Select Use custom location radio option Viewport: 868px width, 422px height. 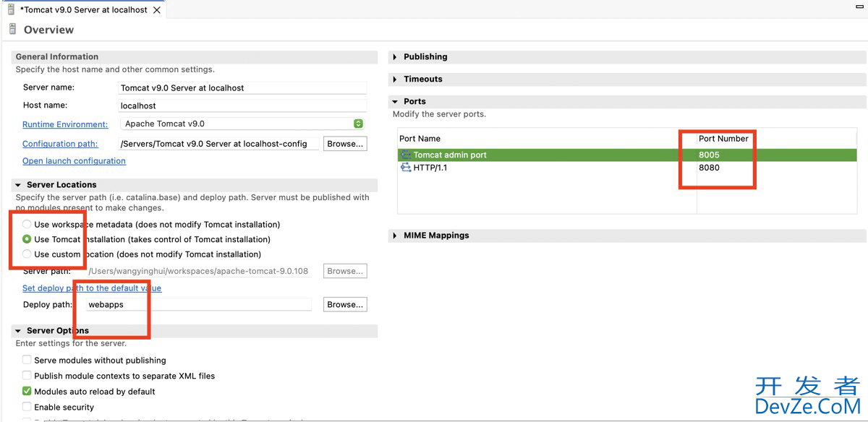27,254
